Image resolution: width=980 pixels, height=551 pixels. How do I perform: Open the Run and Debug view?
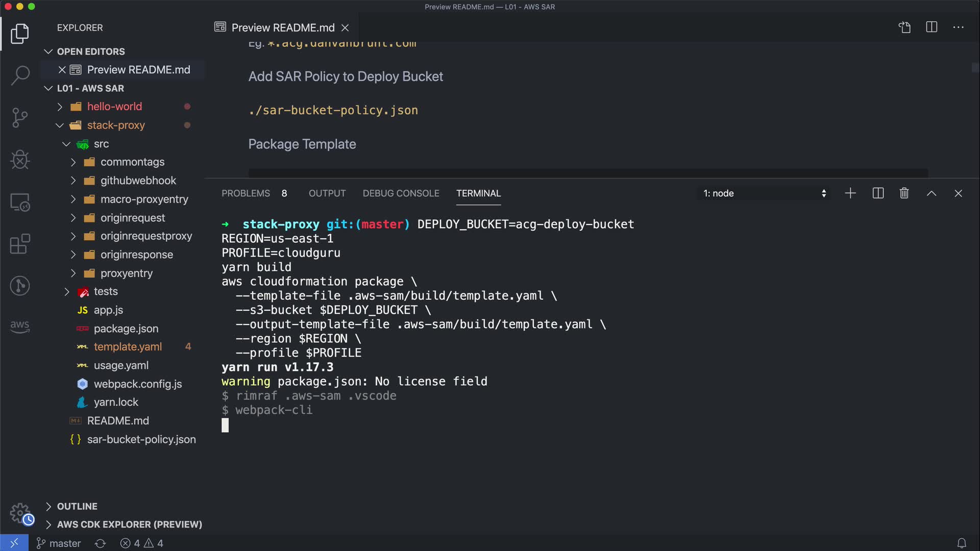pos(20,160)
